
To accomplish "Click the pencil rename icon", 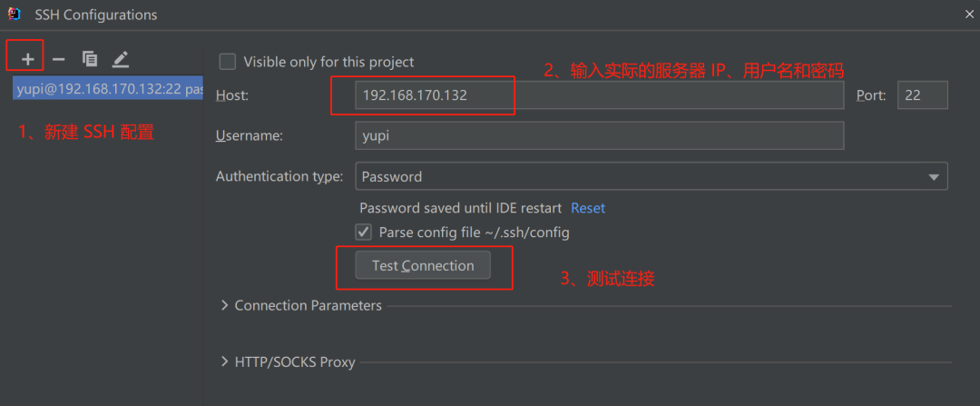I will (121, 59).
